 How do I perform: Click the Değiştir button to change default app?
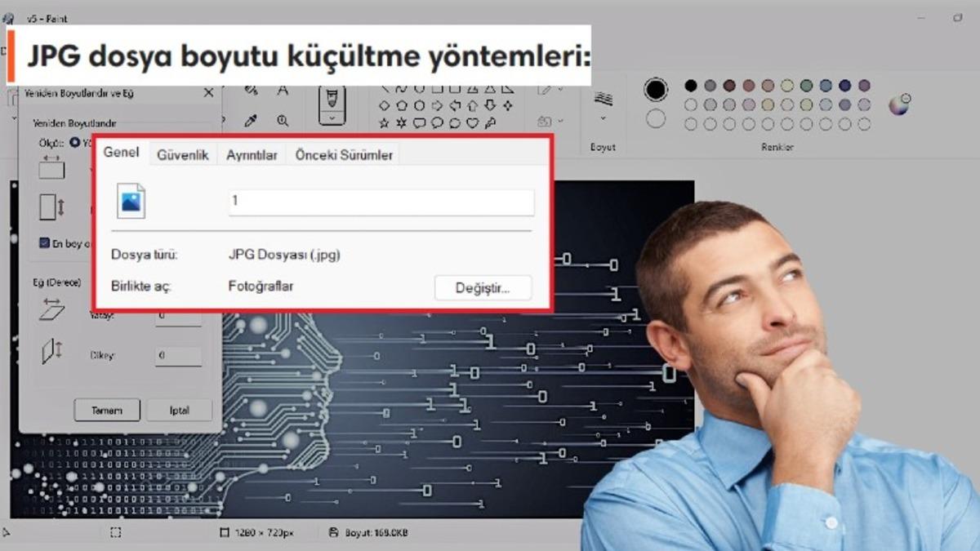pyautogui.click(x=483, y=288)
